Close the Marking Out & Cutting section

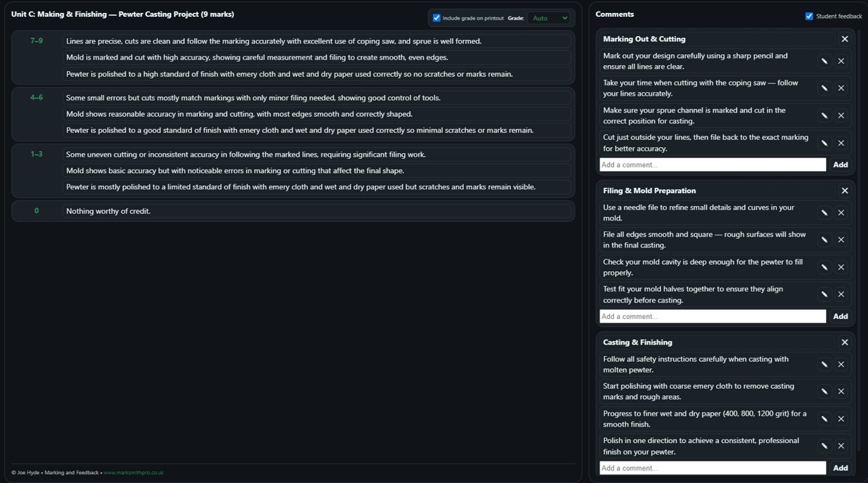click(844, 39)
